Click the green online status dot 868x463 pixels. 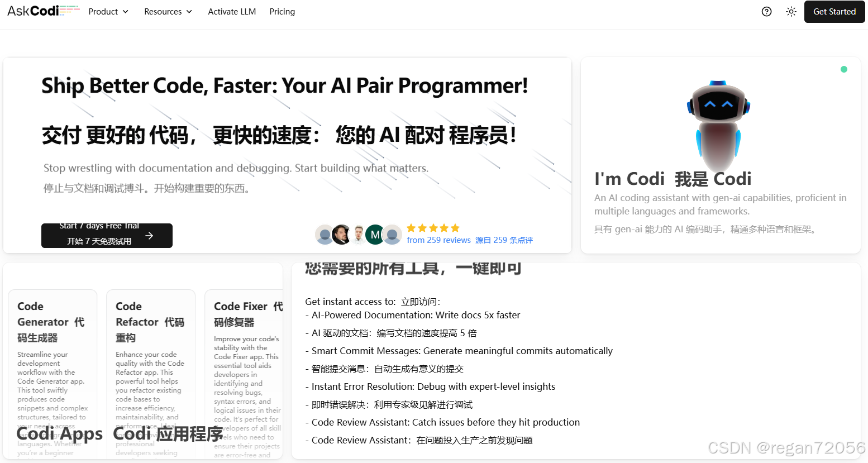844,69
